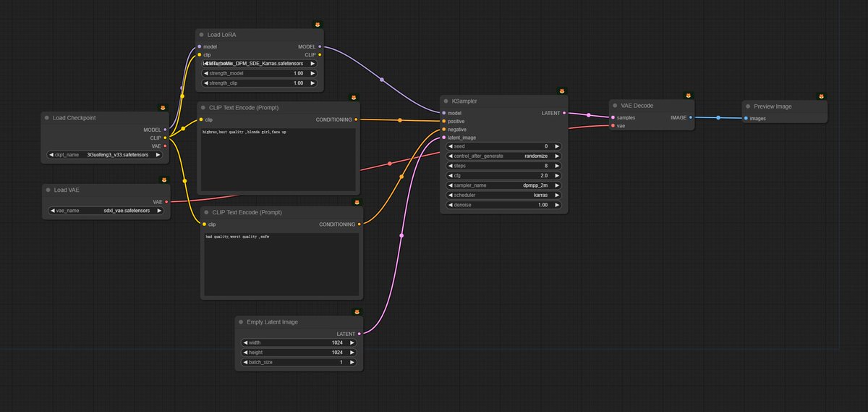The image size is (868, 412).
Task: Click the model input port on KSampler
Action: (444, 113)
